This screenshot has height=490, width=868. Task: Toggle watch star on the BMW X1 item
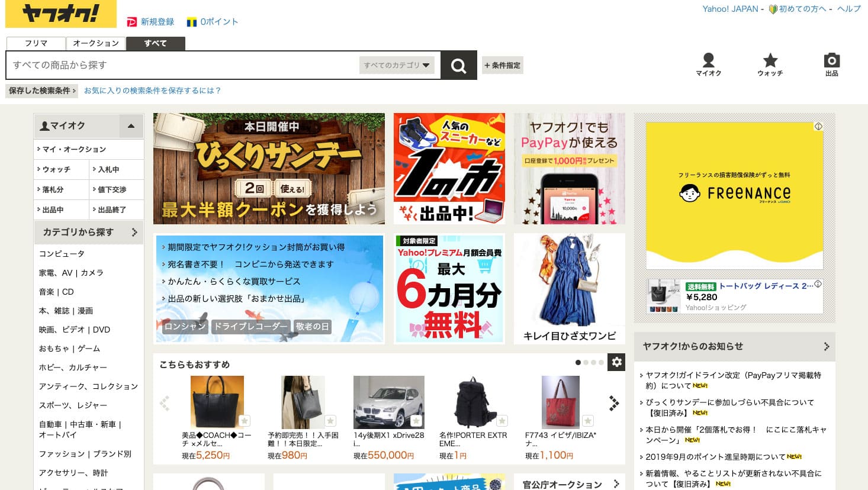click(x=416, y=421)
